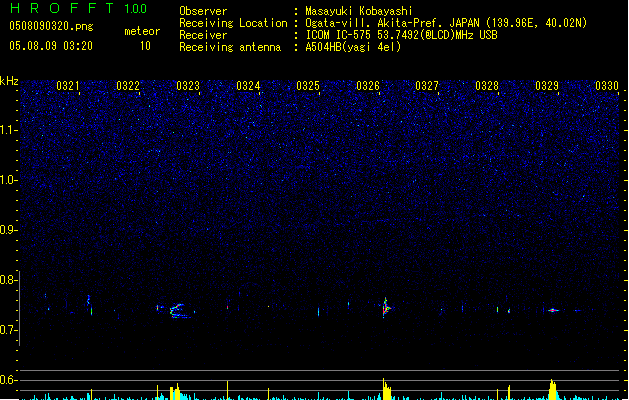
Task: Click the 0322 time marker
Action: [128, 86]
